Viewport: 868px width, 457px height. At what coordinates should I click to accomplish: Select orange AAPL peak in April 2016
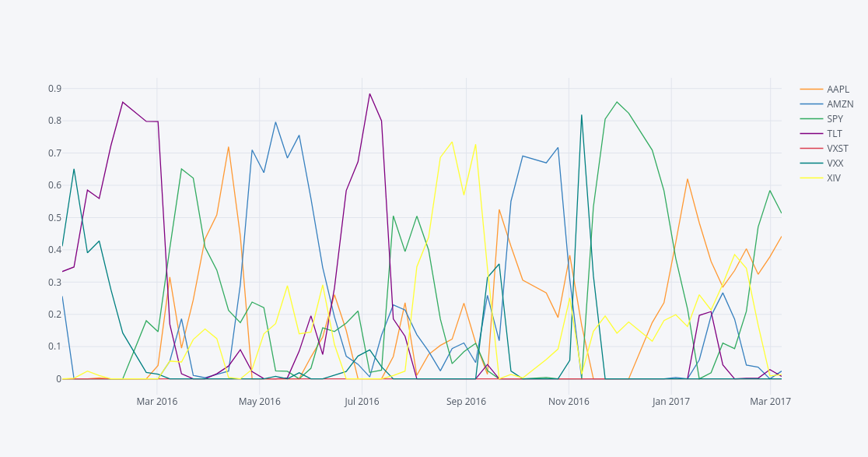(229, 147)
